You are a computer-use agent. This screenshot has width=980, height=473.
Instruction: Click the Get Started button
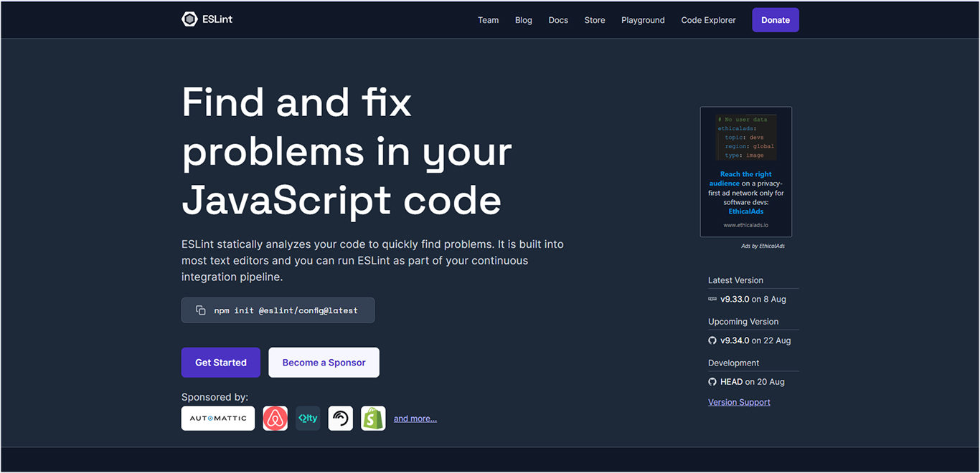coord(220,362)
